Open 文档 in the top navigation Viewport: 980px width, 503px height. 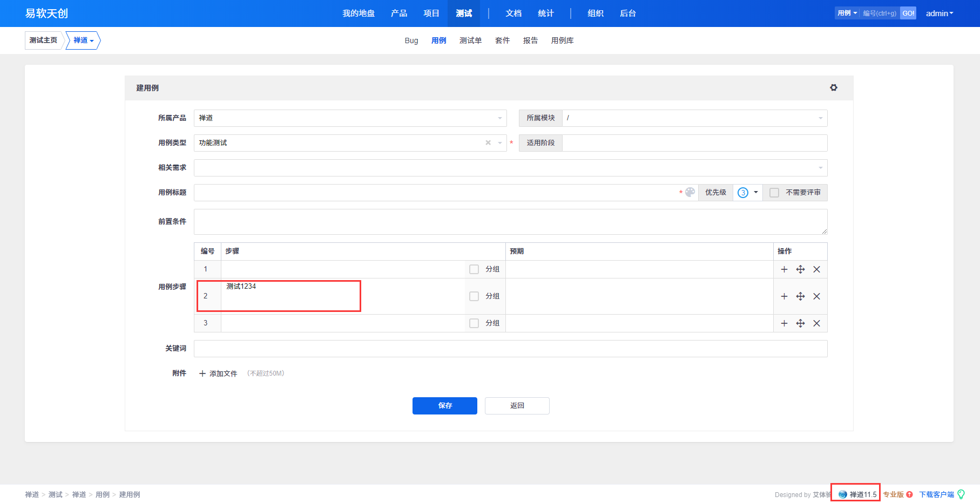click(513, 13)
